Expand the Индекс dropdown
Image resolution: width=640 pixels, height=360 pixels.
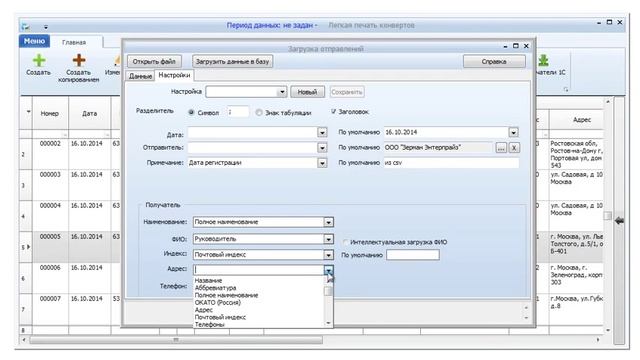pos(328,255)
